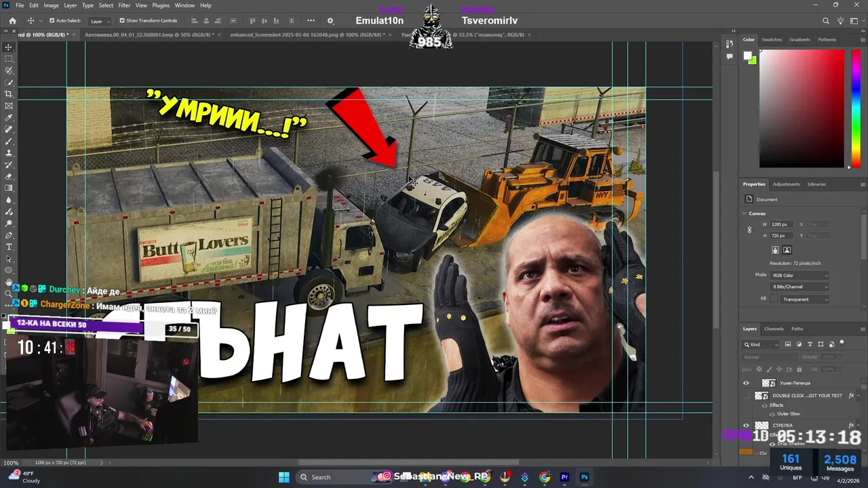This screenshot has height=488, width=868.
Task: Select the Eraser tool
Action: pos(9,176)
